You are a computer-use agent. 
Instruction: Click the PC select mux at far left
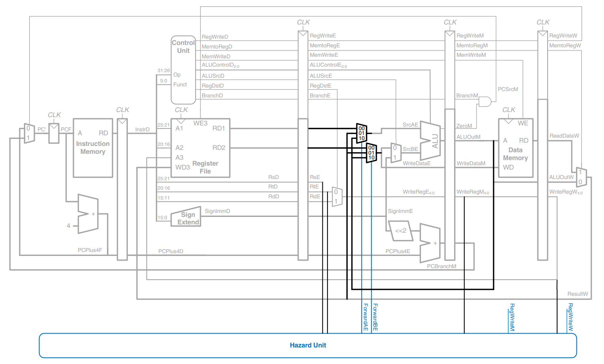click(x=29, y=133)
